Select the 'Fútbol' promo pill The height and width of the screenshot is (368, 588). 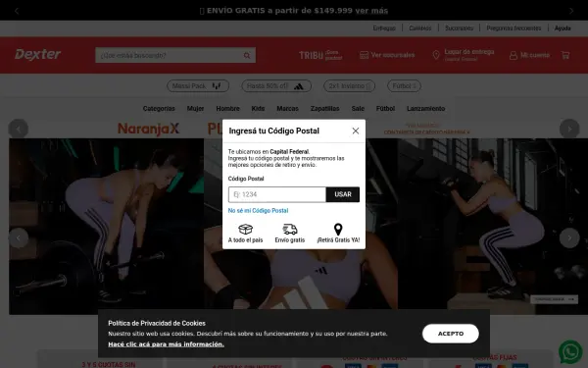(x=404, y=86)
